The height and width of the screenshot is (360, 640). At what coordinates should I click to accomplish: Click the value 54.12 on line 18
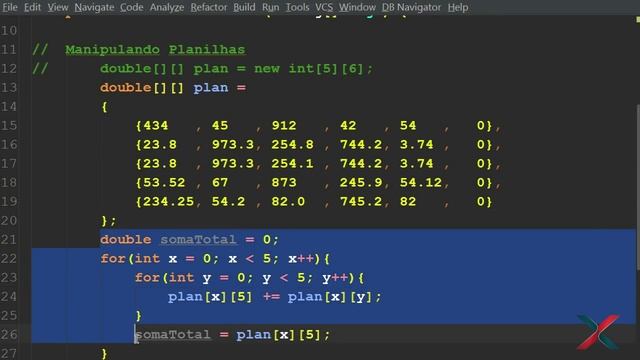click(x=420, y=182)
